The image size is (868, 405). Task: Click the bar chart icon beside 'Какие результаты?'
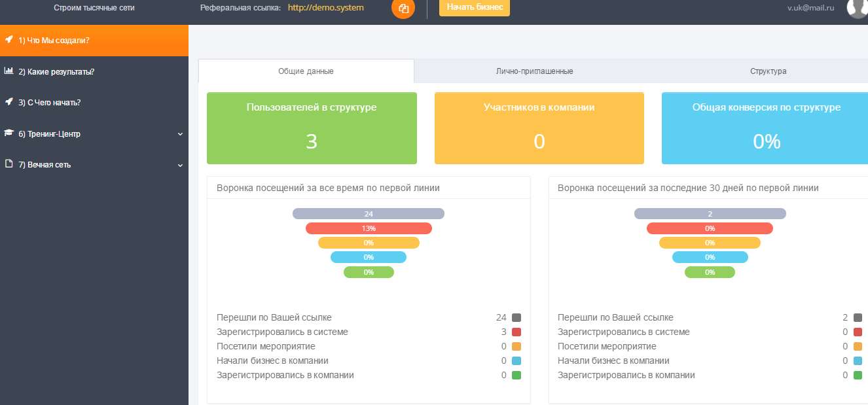point(9,71)
